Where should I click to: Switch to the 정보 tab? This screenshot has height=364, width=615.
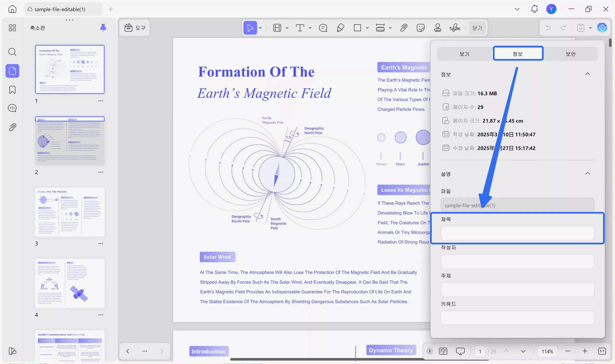click(518, 54)
